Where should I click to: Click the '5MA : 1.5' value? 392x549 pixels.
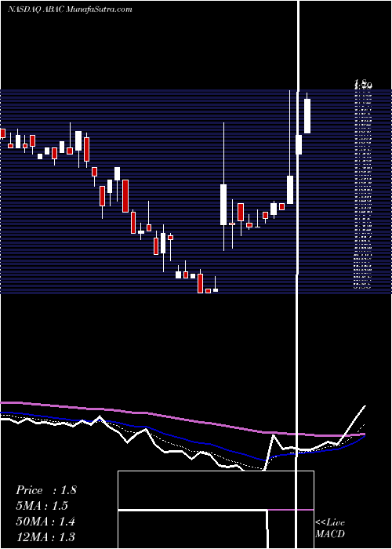tap(42, 506)
